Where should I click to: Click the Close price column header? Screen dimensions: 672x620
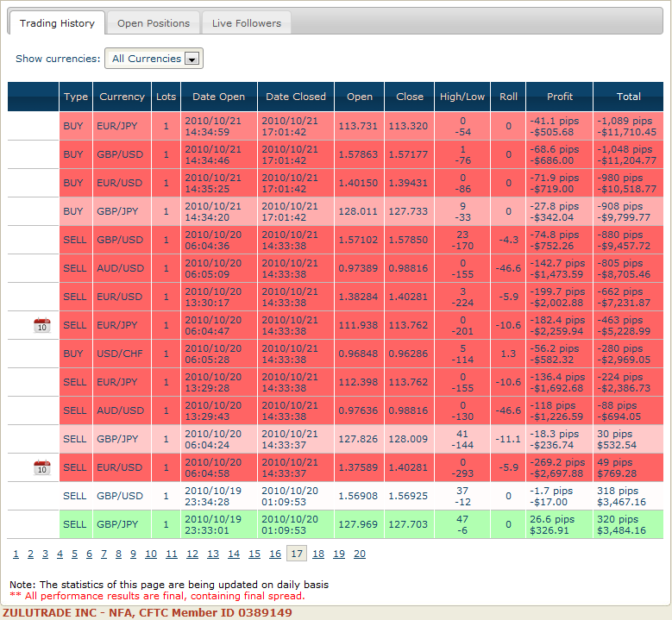click(410, 97)
